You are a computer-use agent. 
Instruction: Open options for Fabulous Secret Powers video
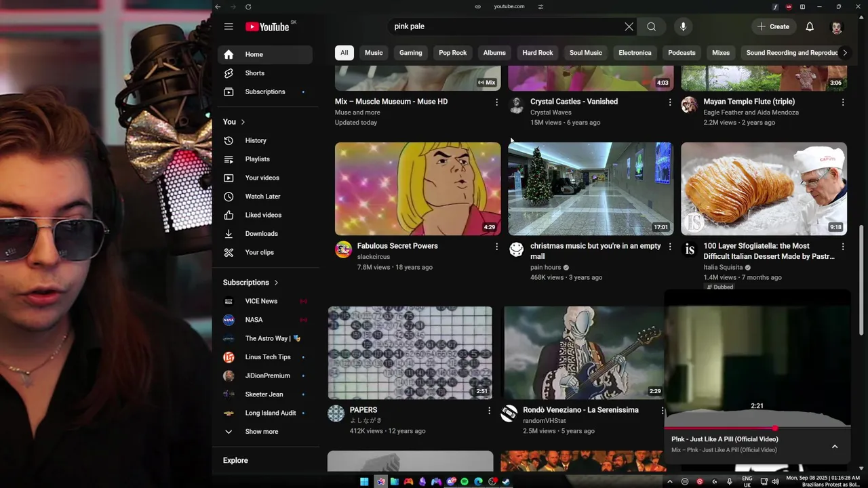(x=496, y=247)
